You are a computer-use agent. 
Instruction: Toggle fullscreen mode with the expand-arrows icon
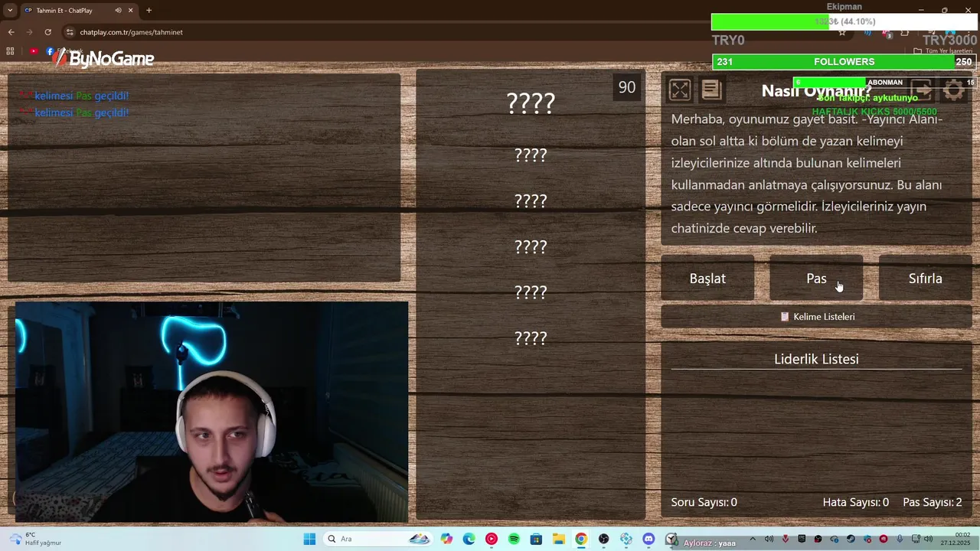[x=679, y=90]
